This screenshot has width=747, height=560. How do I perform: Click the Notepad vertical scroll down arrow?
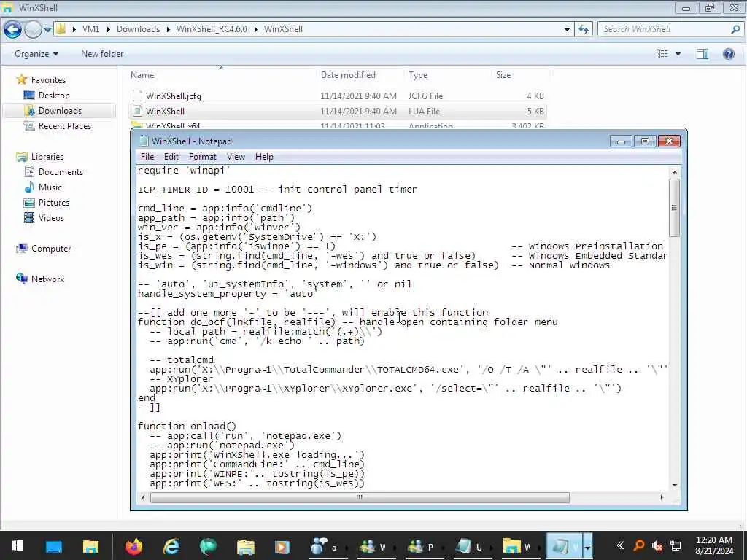coord(675,485)
